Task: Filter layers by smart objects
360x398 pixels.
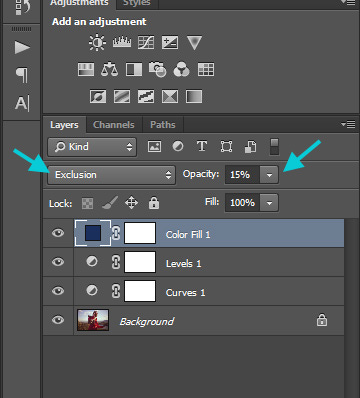Action: (x=250, y=146)
